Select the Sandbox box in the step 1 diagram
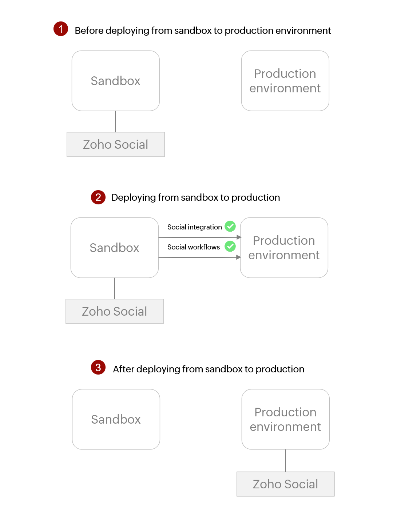 pyautogui.click(x=116, y=81)
